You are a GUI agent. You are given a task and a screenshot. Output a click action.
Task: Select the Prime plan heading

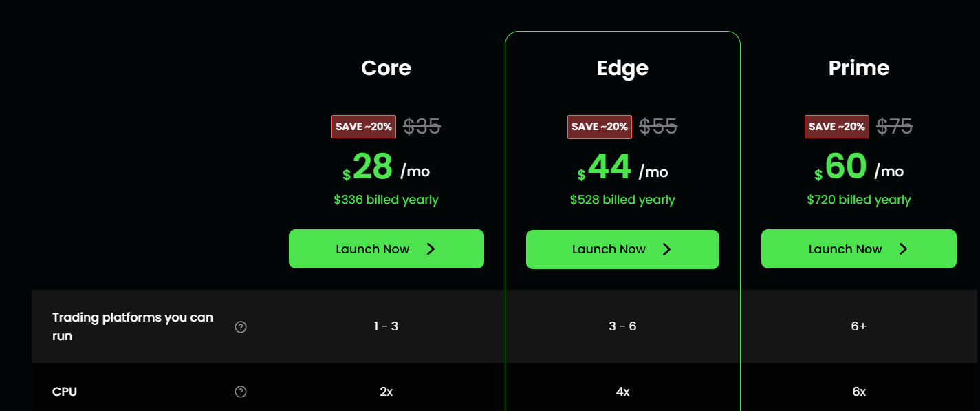coord(858,68)
